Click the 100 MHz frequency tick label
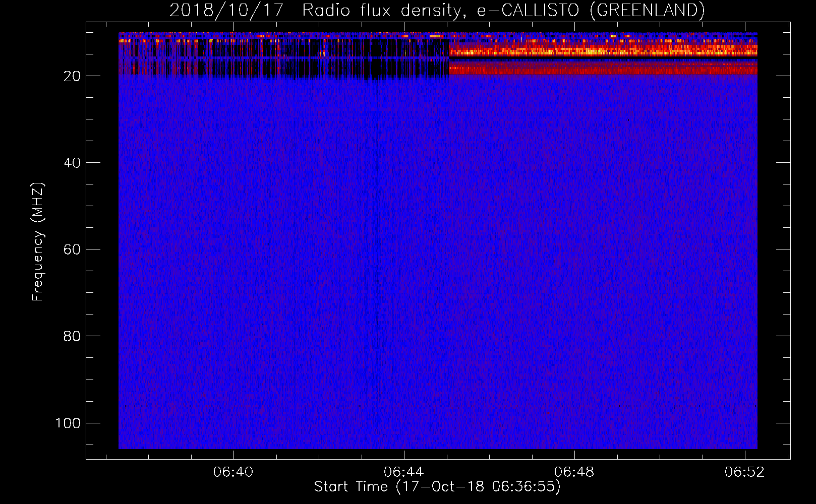The height and width of the screenshot is (504, 816). [x=68, y=423]
